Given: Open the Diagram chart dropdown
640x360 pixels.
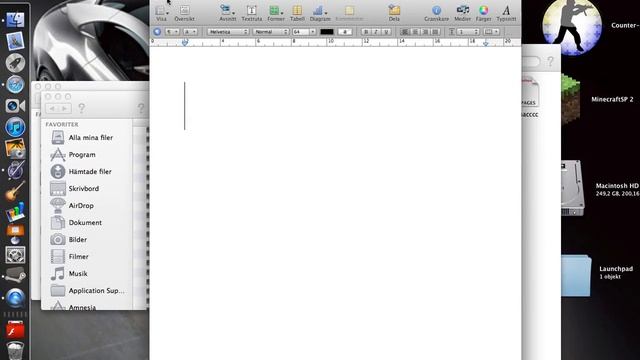Looking at the screenshot, I should coord(320,13).
